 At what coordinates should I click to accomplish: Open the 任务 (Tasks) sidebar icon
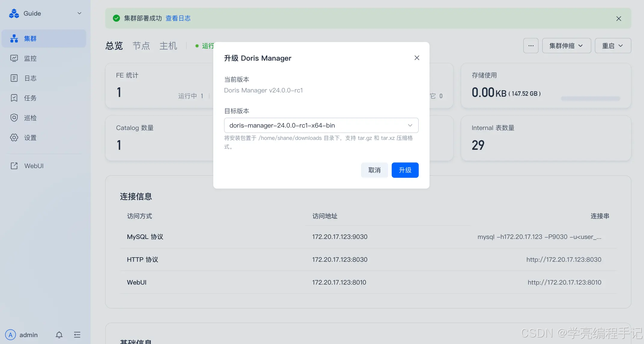pos(14,98)
